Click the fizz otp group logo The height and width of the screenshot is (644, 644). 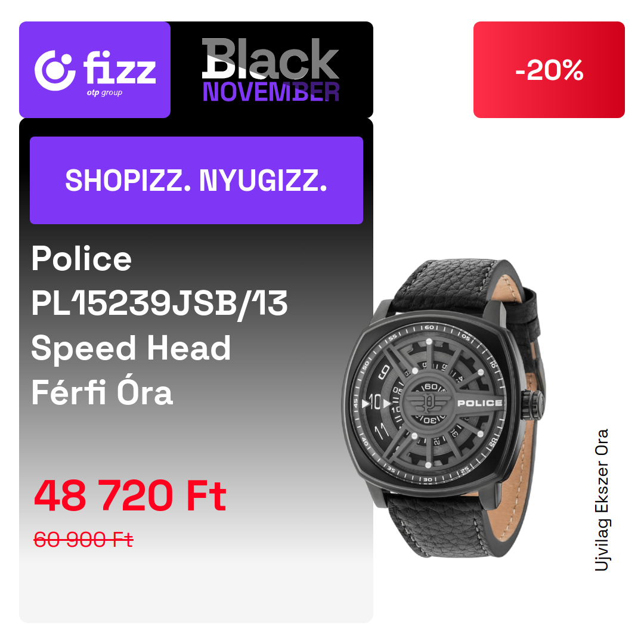tap(95, 70)
